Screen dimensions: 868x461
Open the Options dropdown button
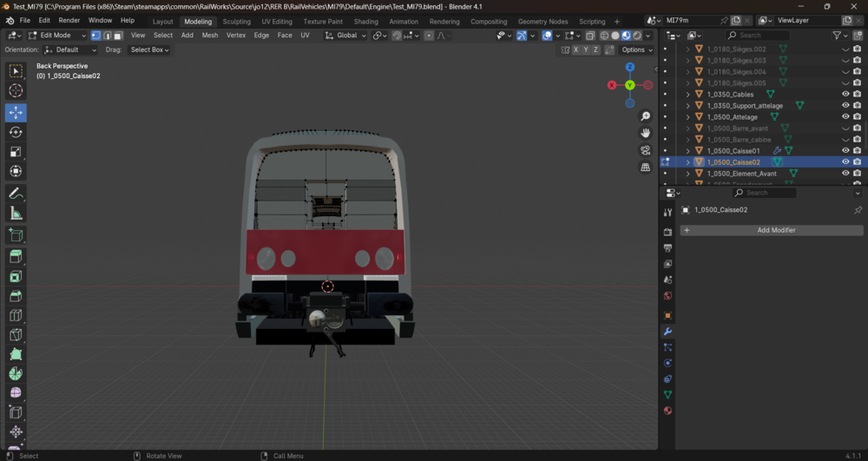pyautogui.click(x=636, y=49)
